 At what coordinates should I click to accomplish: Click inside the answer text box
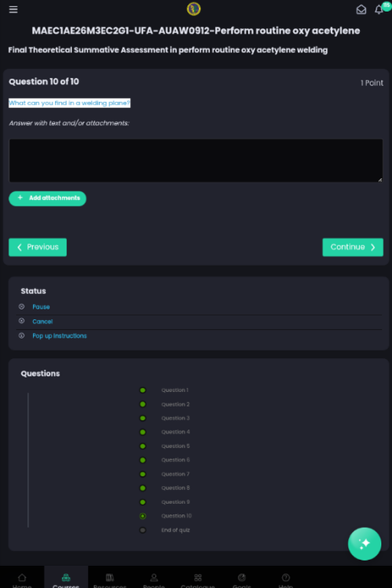coord(196,161)
